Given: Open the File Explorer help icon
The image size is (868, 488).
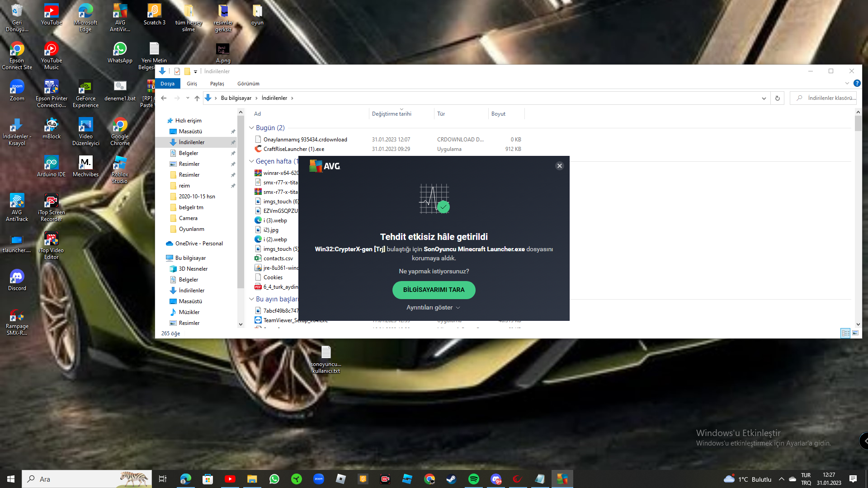Looking at the screenshot, I should point(857,83).
